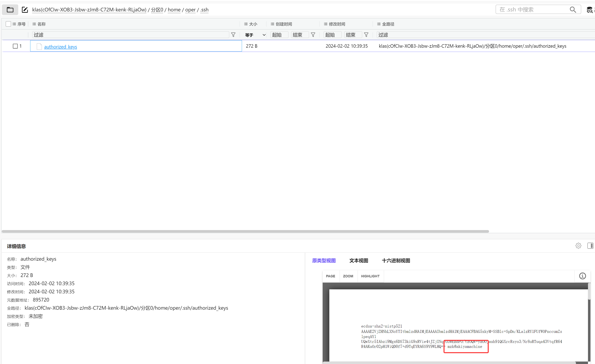Check the row 1 authorized_keys checkbox

15,46
